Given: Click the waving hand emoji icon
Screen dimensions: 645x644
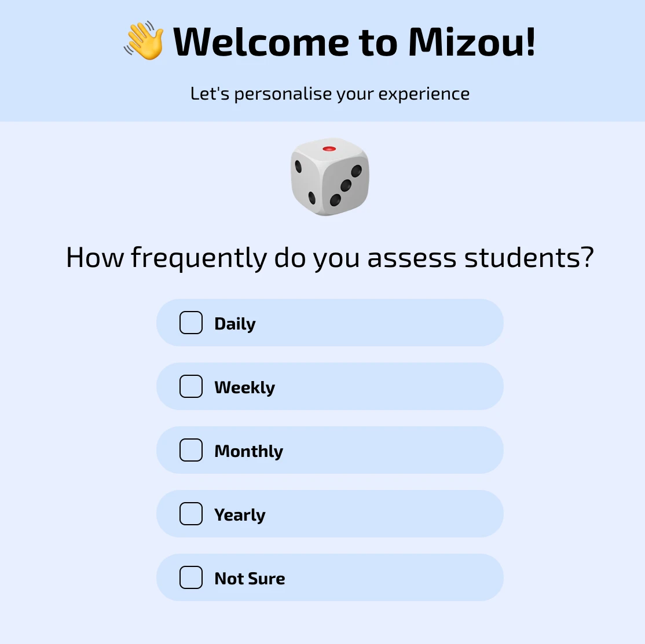Looking at the screenshot, I should [x=144, y=41].
